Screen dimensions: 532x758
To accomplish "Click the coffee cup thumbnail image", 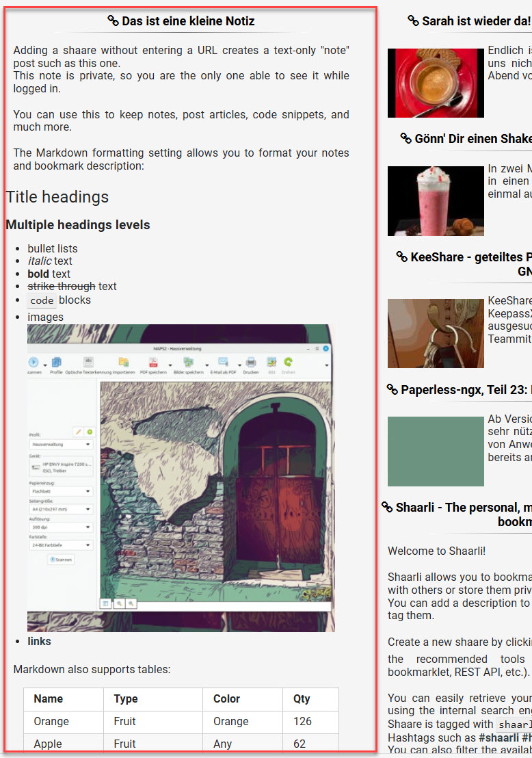I will 436,83.
